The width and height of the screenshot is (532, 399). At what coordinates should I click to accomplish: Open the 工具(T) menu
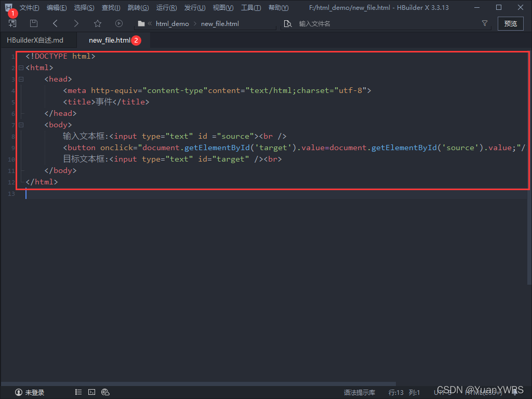251,7
